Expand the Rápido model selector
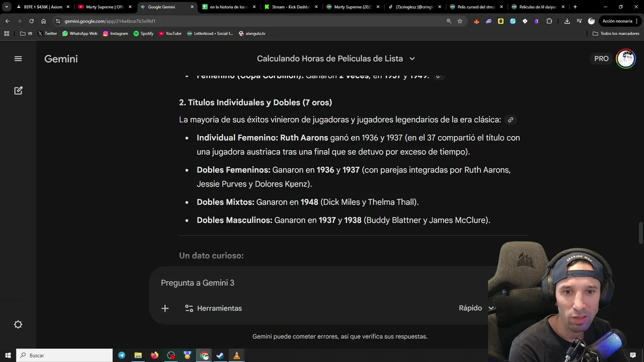This screenshot has width=644, height=362. [x=476, y=308]
